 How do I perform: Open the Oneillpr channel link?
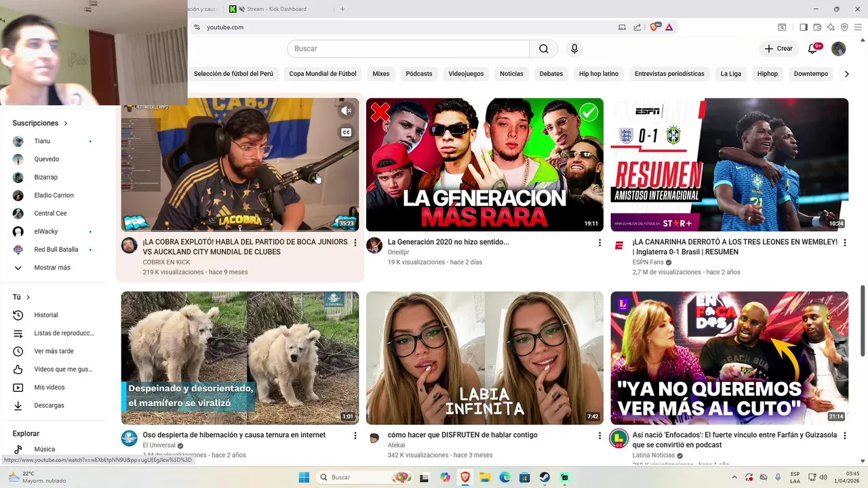click(399, 252)
